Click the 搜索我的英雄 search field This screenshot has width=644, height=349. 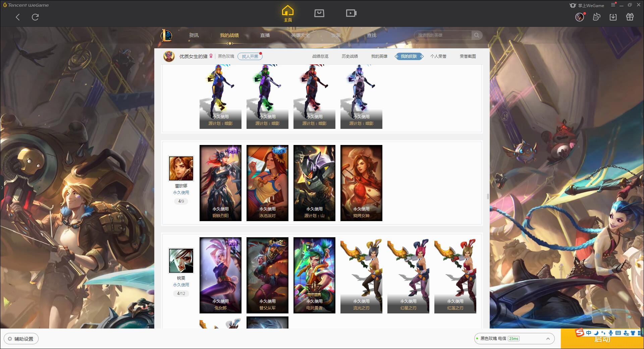click(443, 35)
